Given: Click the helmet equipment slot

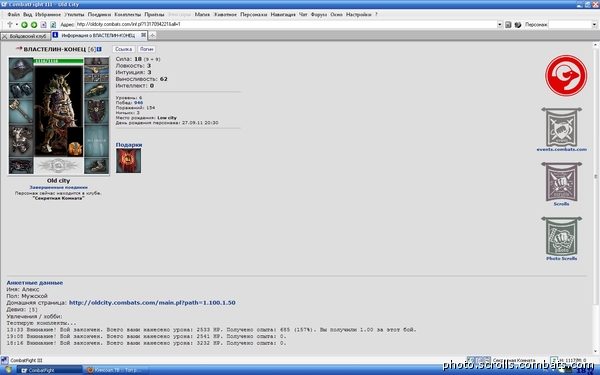Looking at the screenshot, I should 21,69.
